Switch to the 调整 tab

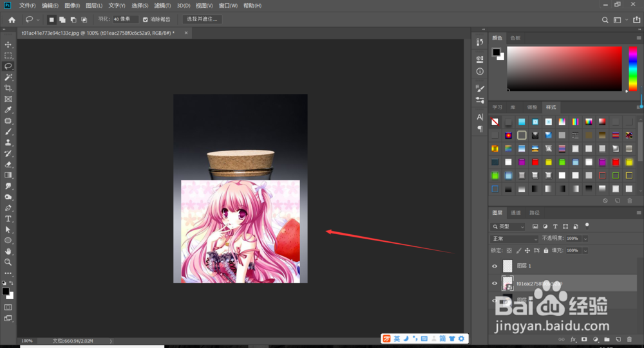click(x=532, y=107)
